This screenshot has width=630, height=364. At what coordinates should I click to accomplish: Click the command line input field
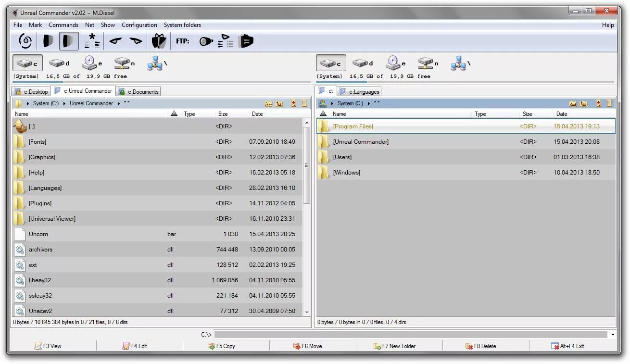[x=411, y=335]
